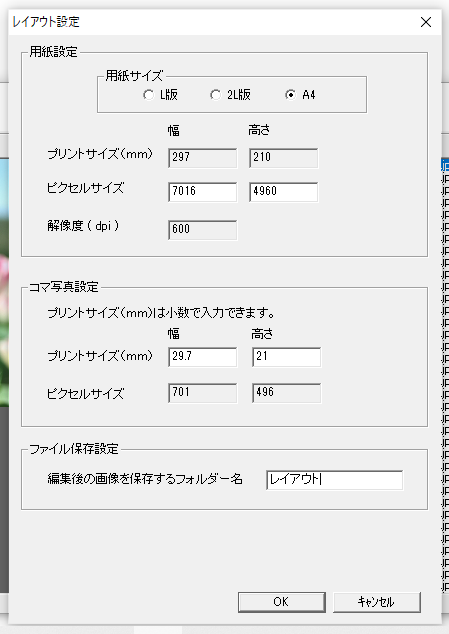Click the paper print width field showing 297

pos(203,158)
